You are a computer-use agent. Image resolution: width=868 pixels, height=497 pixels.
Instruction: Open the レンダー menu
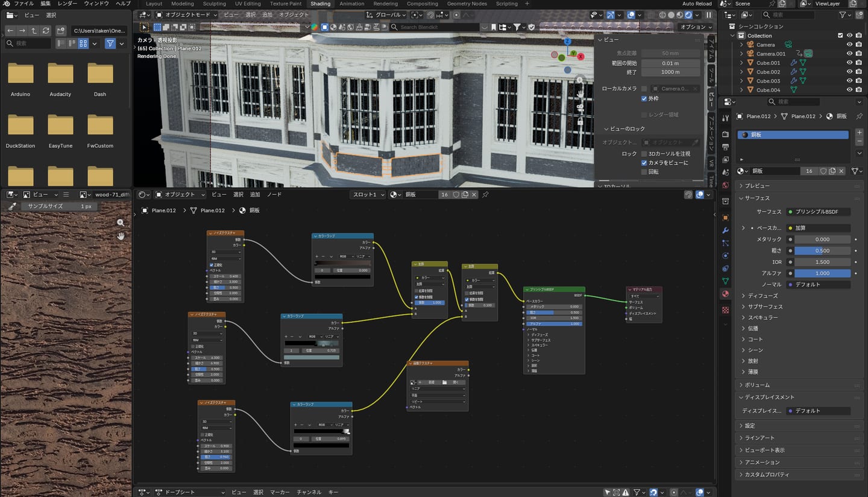tap(68, 4)
